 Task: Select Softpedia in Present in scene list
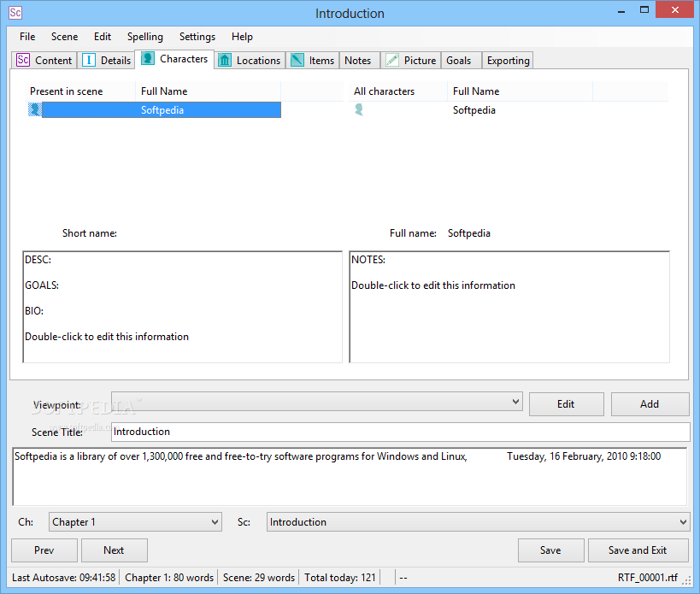[x=155, y=109]
